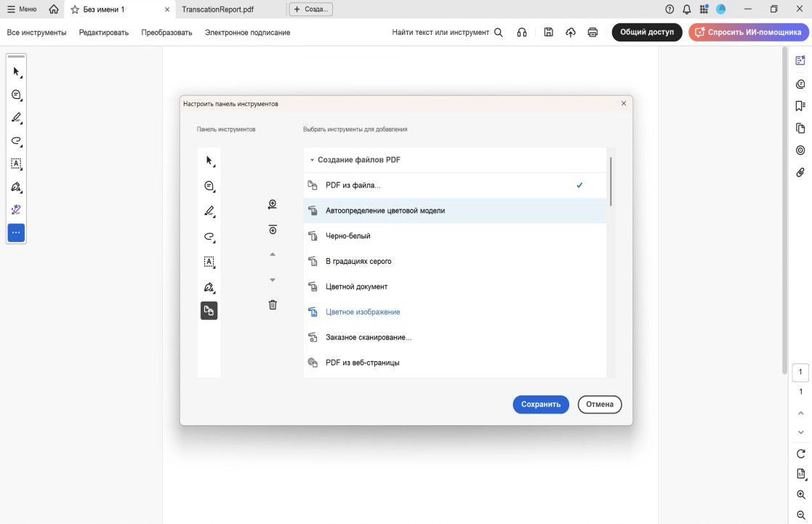Select sign pen in dialog toolbar list
This screenshot has width=812, height=524.
pos(209,287)
